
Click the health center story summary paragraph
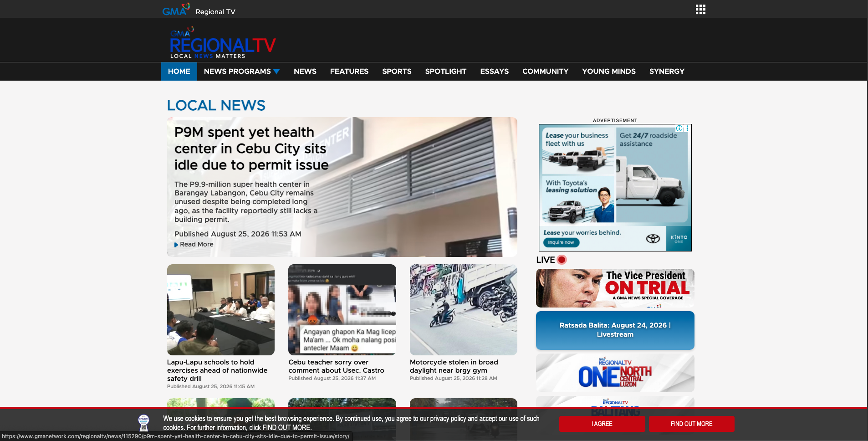click(x=246, y=202)
